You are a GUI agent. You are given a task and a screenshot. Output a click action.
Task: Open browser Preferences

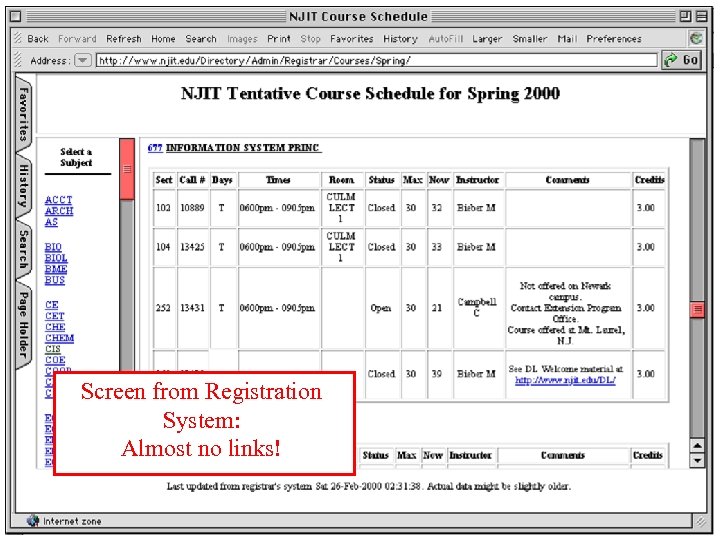coord(614,39)
